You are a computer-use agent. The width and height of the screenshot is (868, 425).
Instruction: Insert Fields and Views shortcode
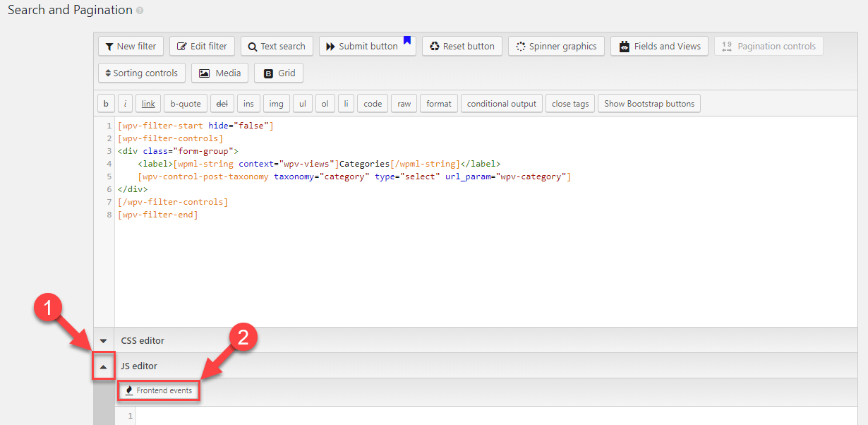(659, 46)
